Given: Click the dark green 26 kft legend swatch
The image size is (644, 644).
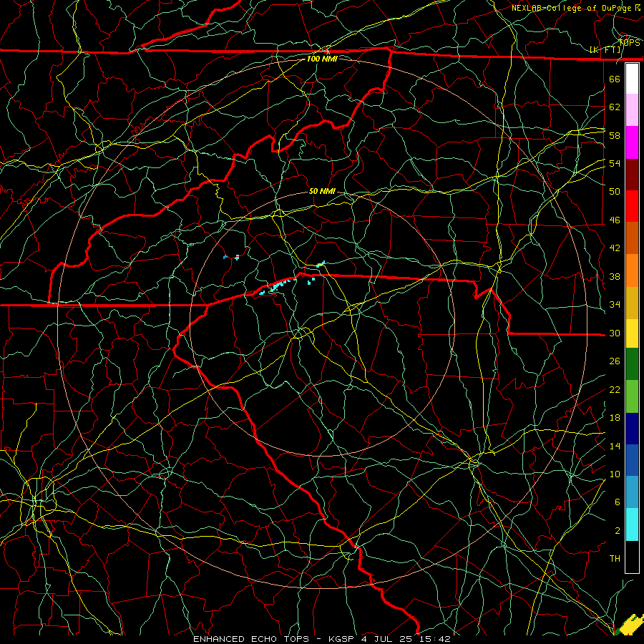Looking at the screenshot, I should click(632, 364).
